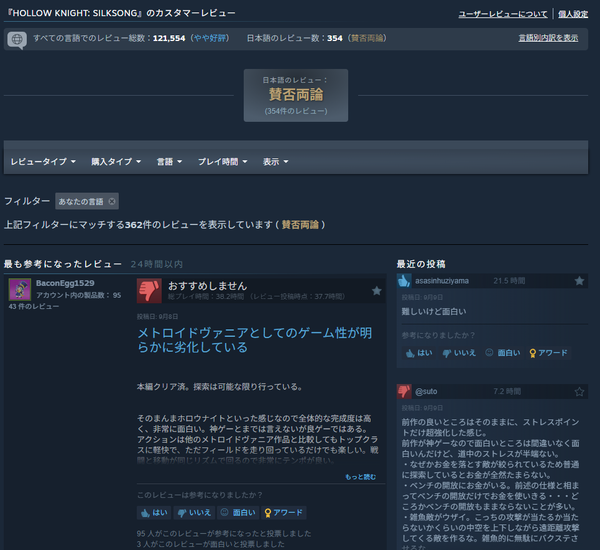Mark BaconEgg1529's review as 面白い
The height and width of the screenshot is (550, 600).
238,512
